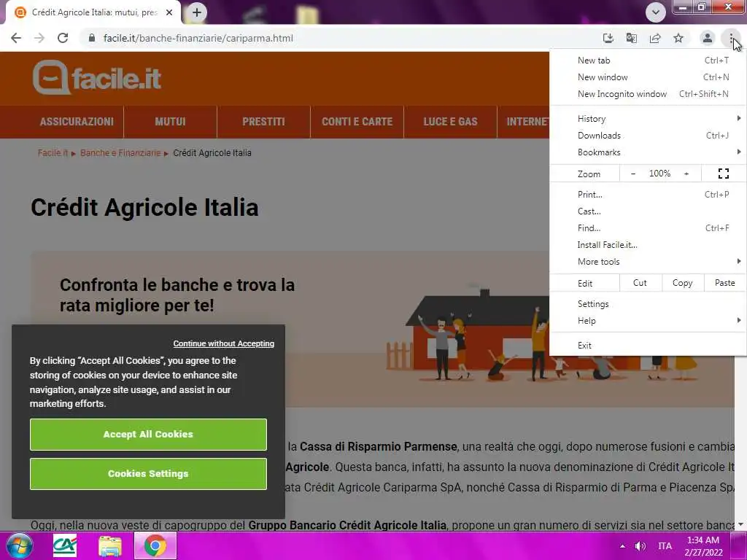Viewport: 747px width, 560px height.
Task: Open File Explorer from taskbar
Action: [110, 546]
